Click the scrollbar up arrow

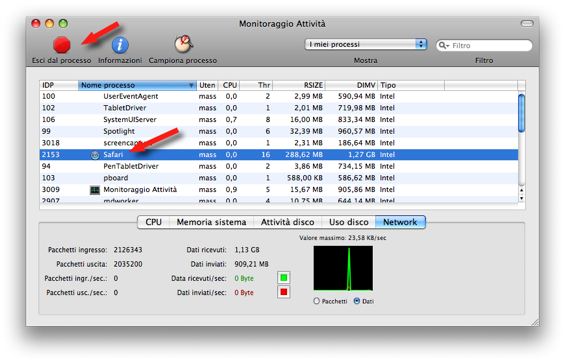point(521,190)
